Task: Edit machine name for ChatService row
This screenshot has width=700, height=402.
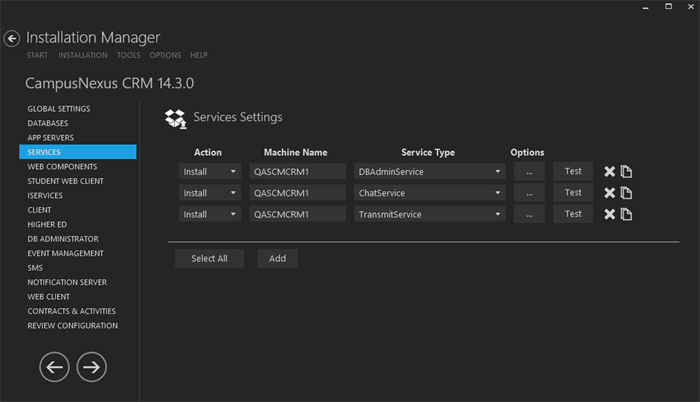Action: click(297, 193)
